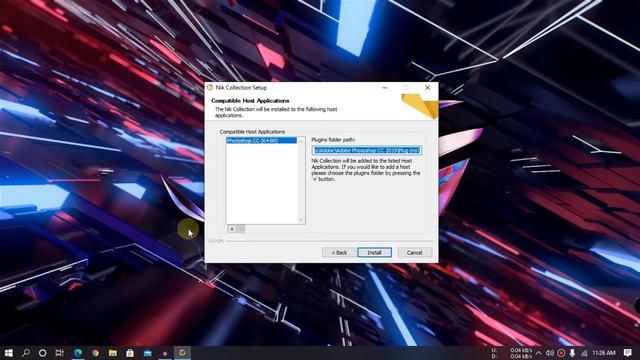This screenshot has height=360, width=640.
Task: Cancel the Nik Collection setup
Action: tap(414, 253)
